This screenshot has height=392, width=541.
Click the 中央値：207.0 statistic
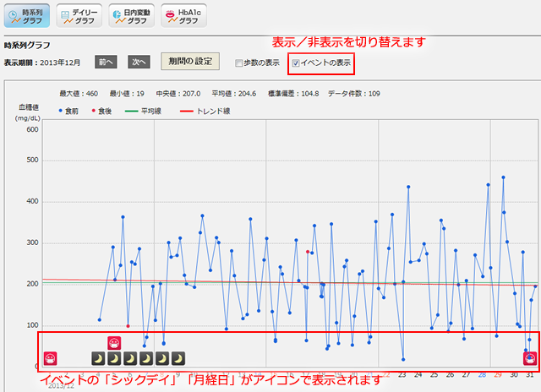click(178, 94)
